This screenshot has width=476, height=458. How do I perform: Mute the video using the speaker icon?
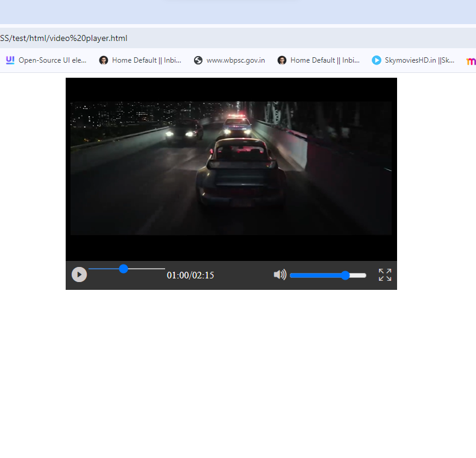pos(280,275)
